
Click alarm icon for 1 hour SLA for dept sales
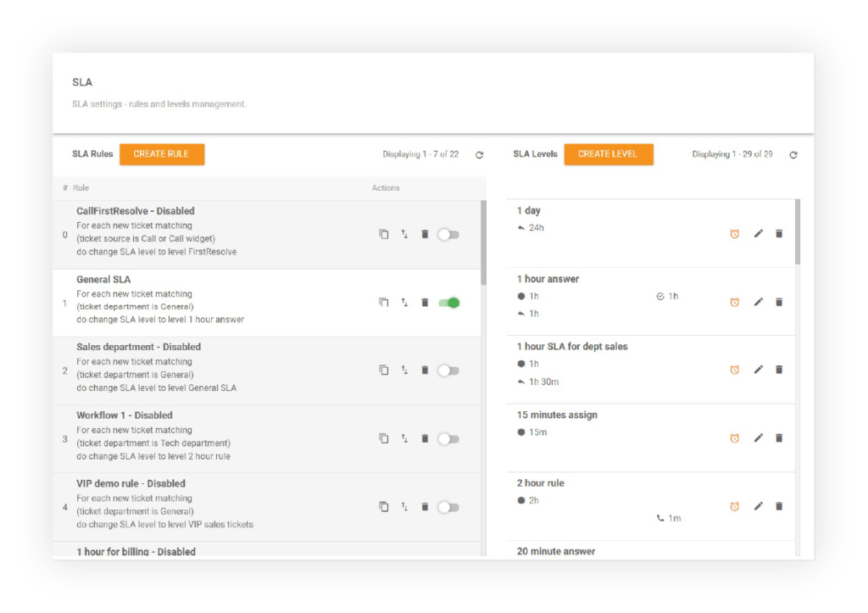tap(735, 371)
